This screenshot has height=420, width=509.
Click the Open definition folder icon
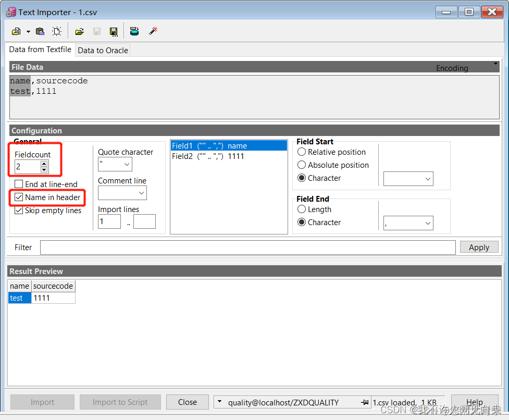pos(80,31)
